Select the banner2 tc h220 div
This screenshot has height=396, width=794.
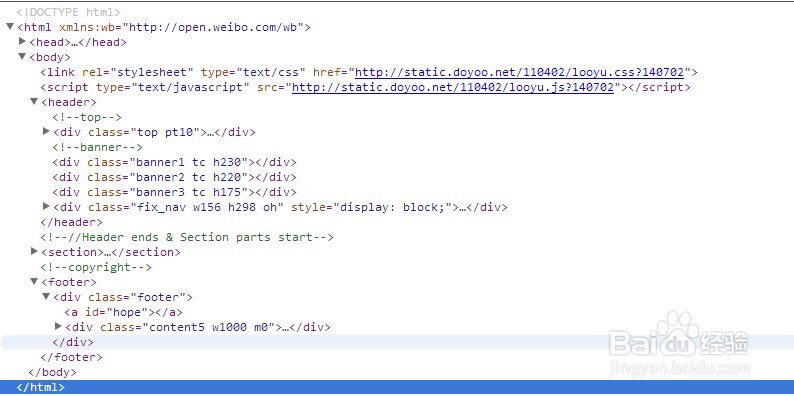pos(174,177)
